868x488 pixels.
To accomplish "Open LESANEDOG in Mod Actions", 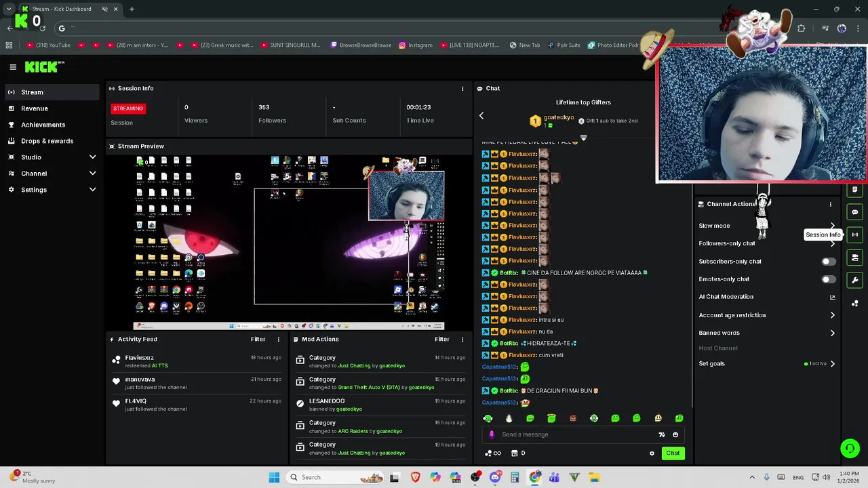I will [326, 401].
